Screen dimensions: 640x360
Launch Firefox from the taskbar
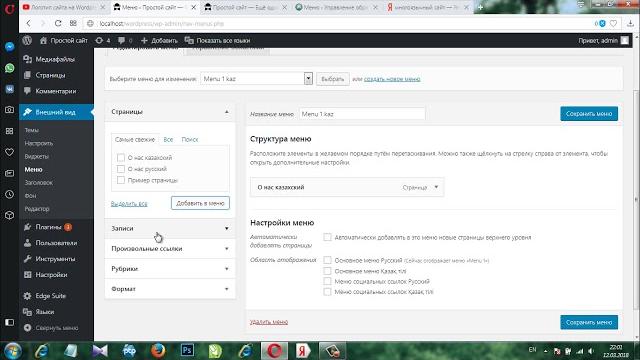(x=158, y=351)
